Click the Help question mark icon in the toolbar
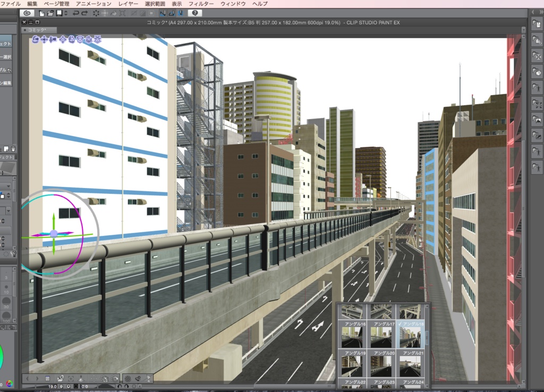Image resolution: width=544 pixels, height=392 pixels. tap(196, 12)
